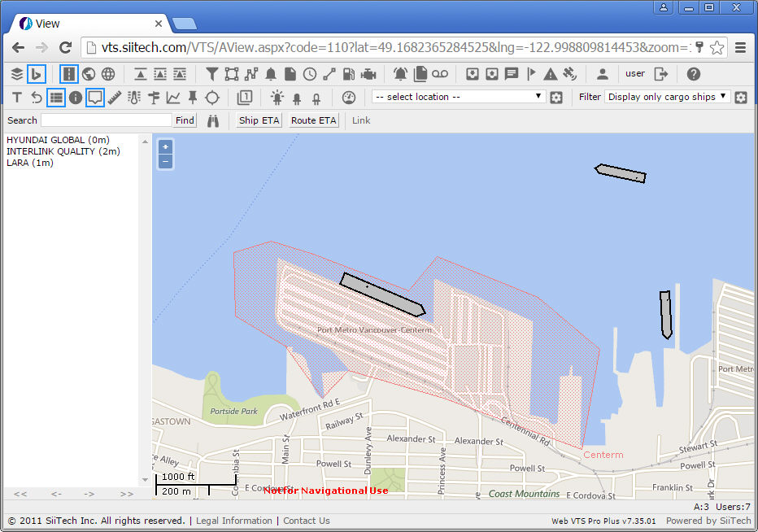Click the Search input field
This screenshot has width=758, height=532.
tap(107, 120)
